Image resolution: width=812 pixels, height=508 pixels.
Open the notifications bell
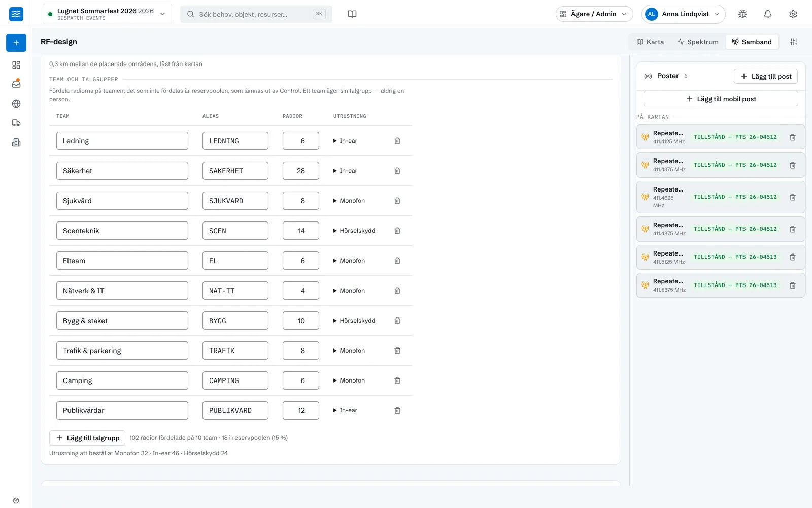pyautogui.click(x=768, y=14)
